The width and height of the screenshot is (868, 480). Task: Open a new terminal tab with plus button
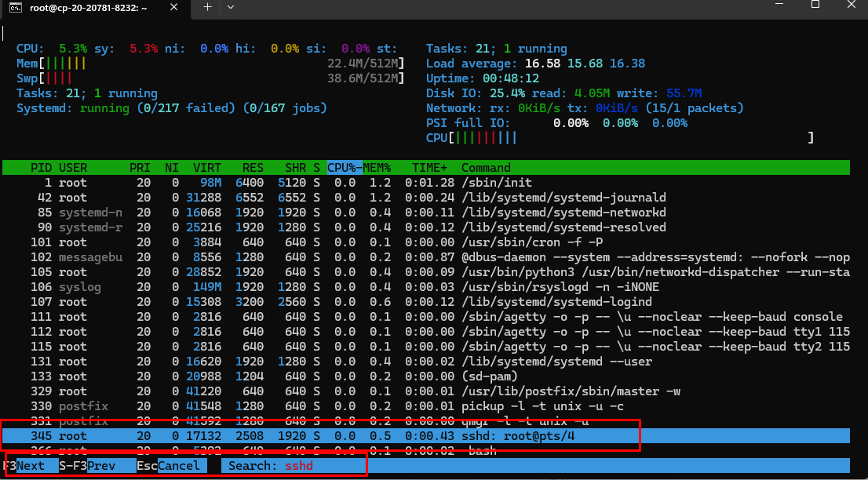pyautogui.click(x=207, y=7)
